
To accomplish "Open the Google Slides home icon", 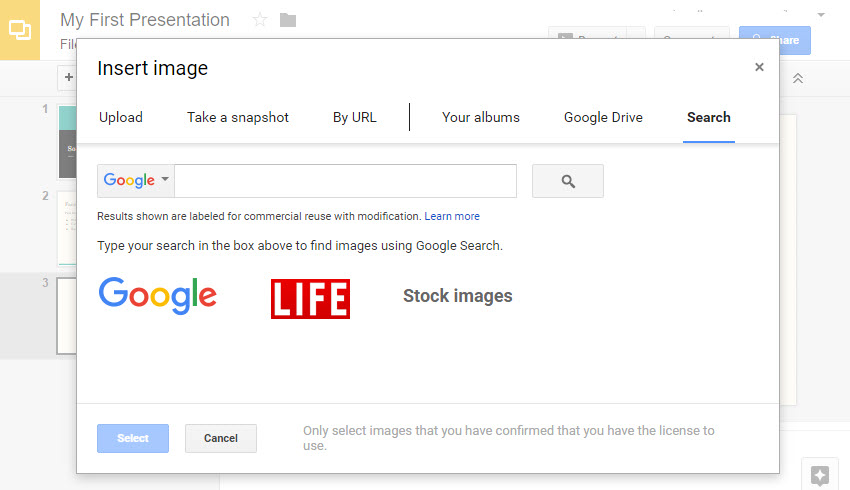I will [x=20, y=29].
